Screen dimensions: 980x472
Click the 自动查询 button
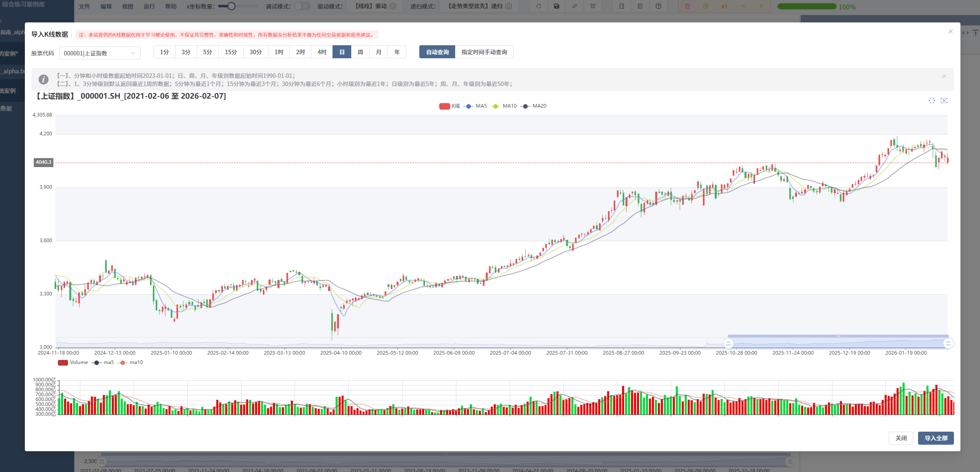(x=437, y=52)
